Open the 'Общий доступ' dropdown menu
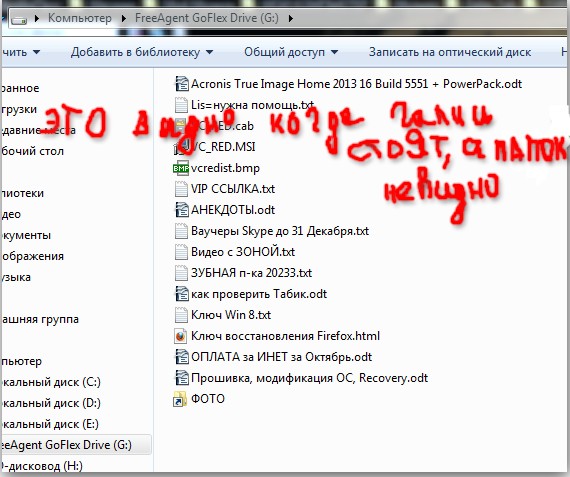The image size is (570, 477). (291, 52)
